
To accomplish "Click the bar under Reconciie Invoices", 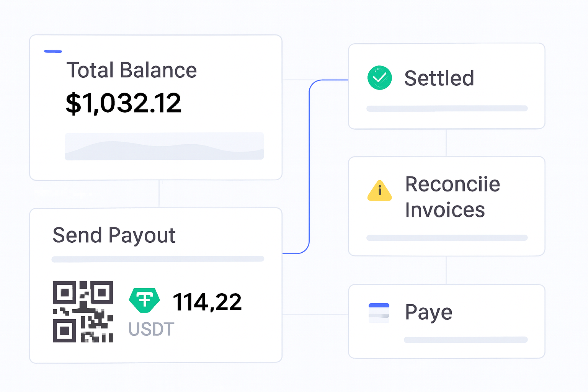I will click(447, 238).
